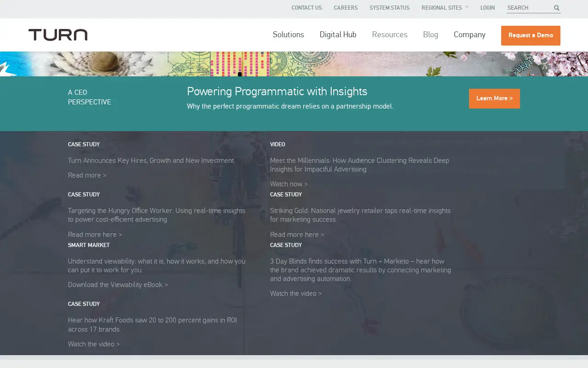Click the Request a Demo button
Screen dimensions: 588x368
pos(531,35)
